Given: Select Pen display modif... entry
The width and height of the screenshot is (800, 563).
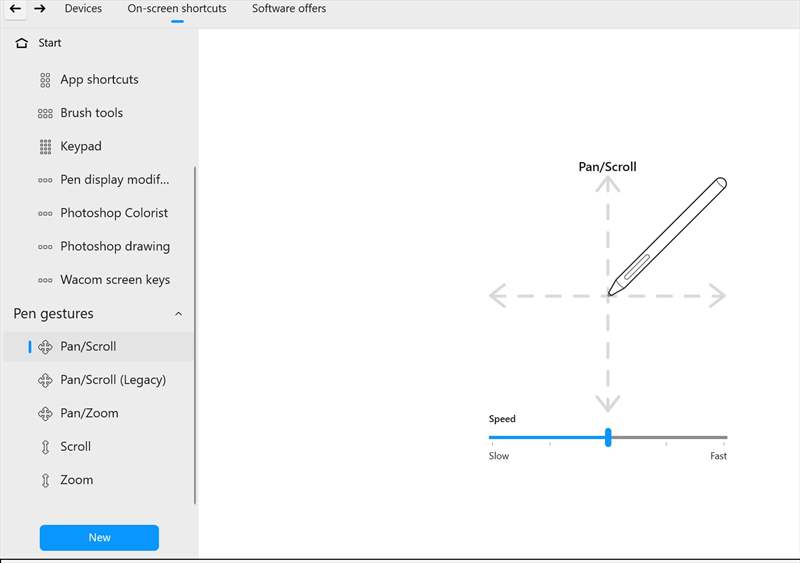Looking at the screenshot, I should point(114,180).
